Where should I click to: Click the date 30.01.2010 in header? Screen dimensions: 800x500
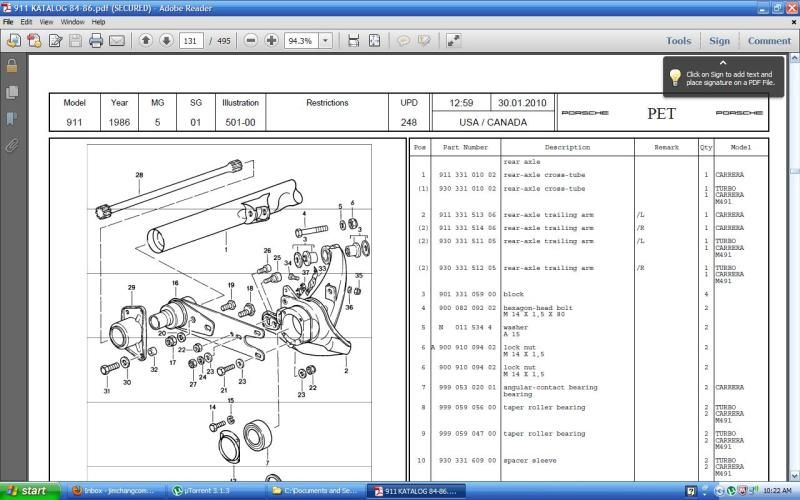pos(522,103)
